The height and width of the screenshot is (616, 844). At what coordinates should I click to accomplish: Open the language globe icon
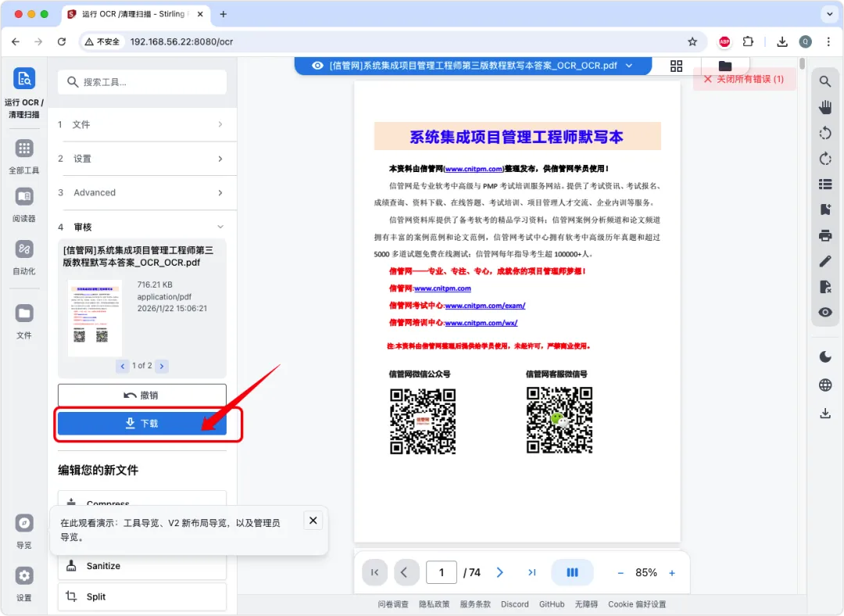825,385
